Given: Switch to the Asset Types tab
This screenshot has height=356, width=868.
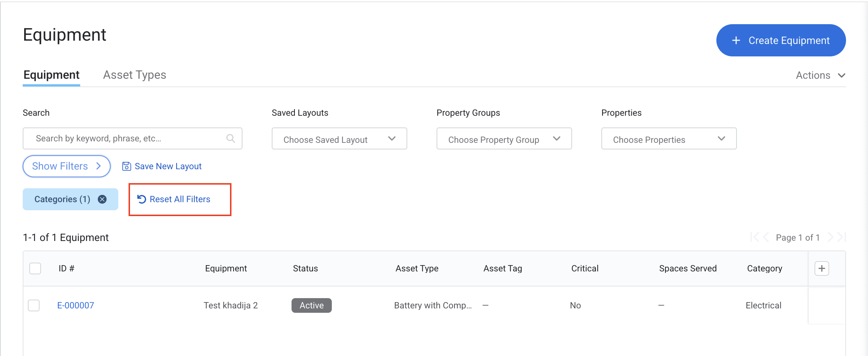Looking at the screenshot, I should pos(134,75).
